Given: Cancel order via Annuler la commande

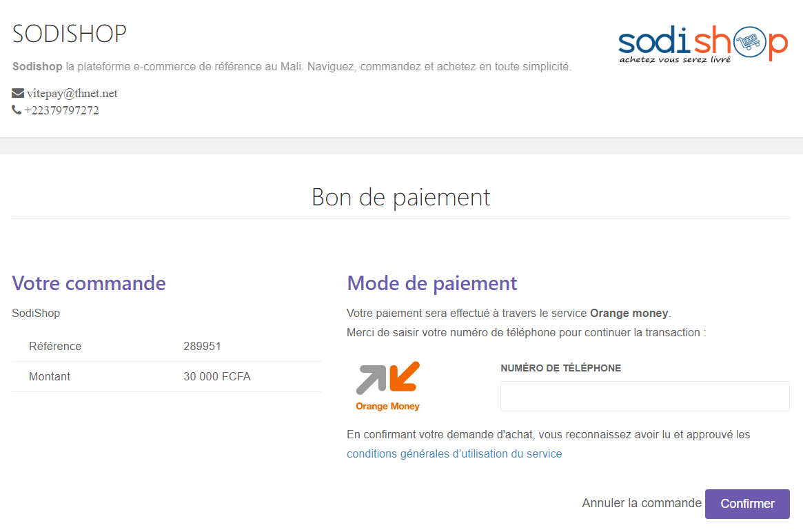Looking at the screenshot, I should click(642, 503).
